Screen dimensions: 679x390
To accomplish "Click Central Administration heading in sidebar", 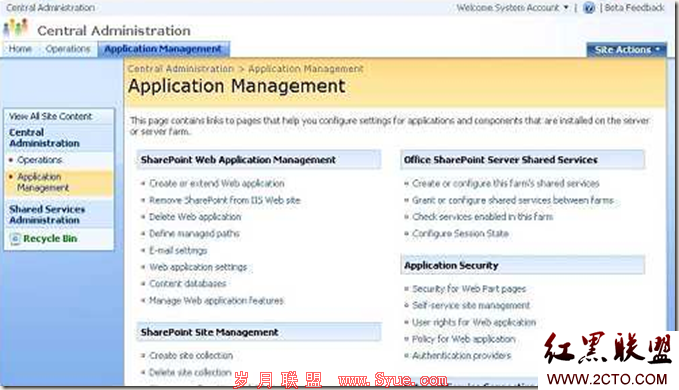I will (x=44, y=138).
